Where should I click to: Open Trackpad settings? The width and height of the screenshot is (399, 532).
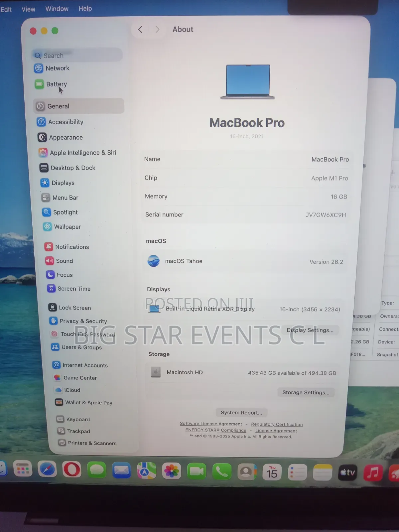74,431
